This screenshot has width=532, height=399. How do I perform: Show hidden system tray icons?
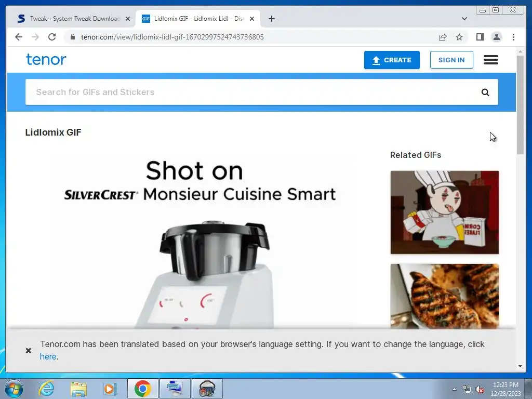click(454, 389)
